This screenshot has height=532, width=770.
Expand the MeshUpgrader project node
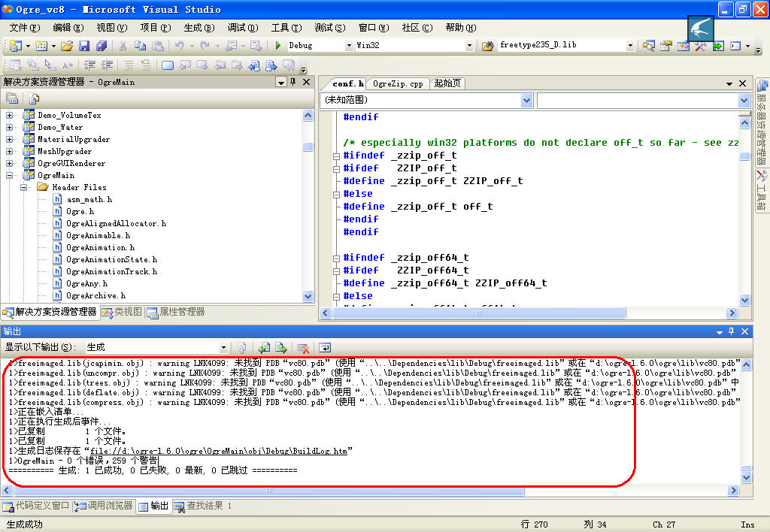(x=9, y=151)
